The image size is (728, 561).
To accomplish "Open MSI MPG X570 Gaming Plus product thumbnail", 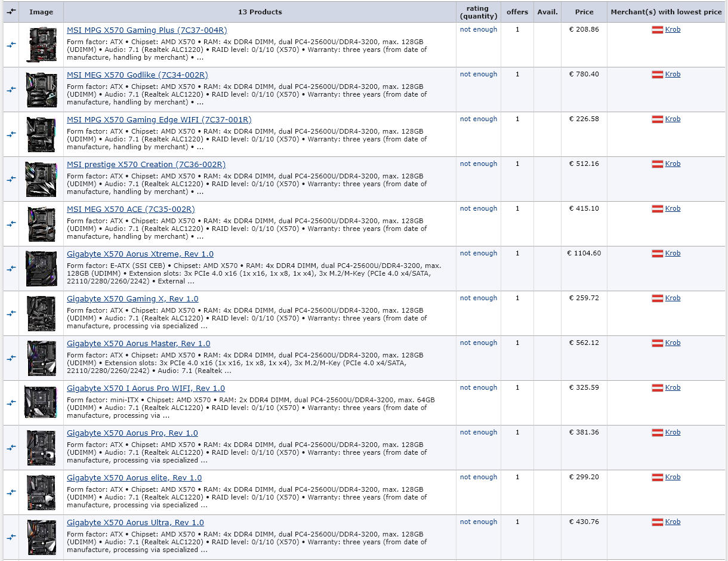I will (41, 45).
